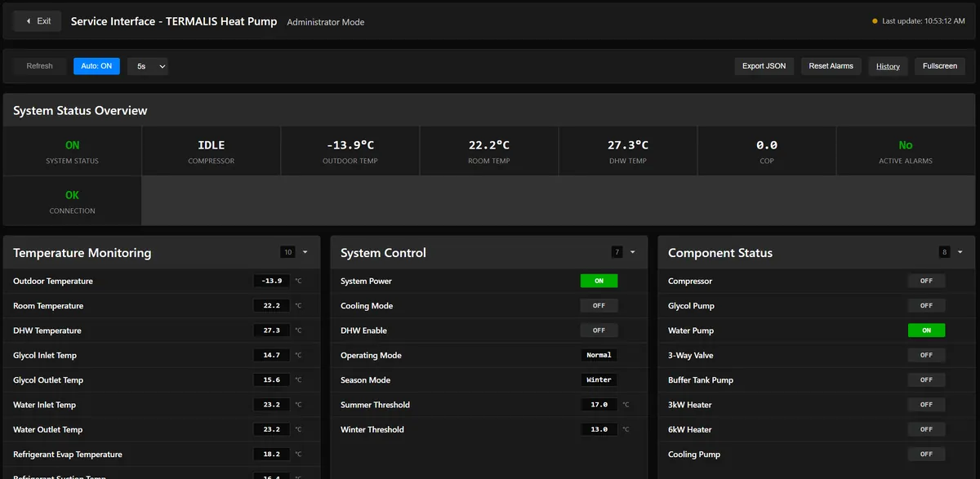The width and height of the screenshot is (980, 479).
Task: Toggle the System Power ON switch
Action: click(x=599, y=281)
